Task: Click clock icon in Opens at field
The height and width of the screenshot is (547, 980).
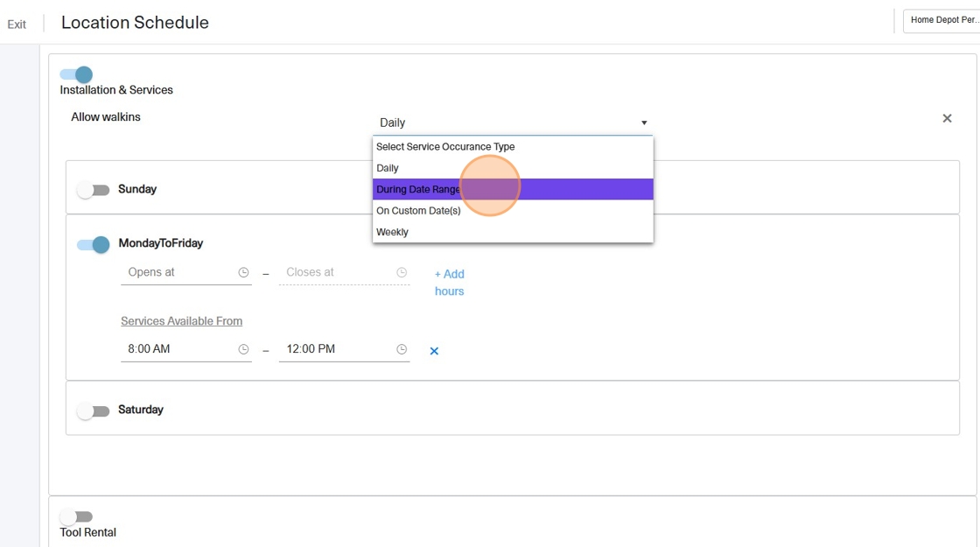Action: coord(244,273)
